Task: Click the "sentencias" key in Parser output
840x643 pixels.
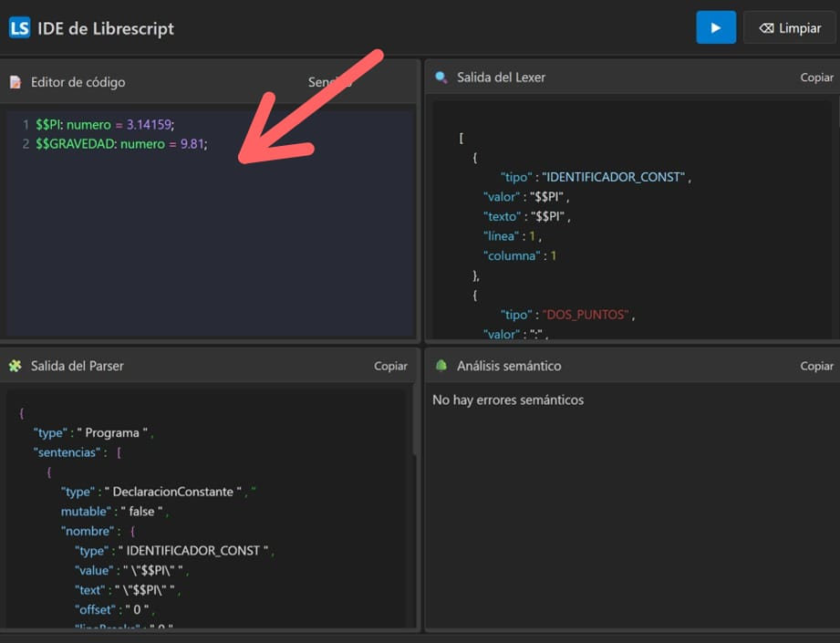Action: click(67, 452)
